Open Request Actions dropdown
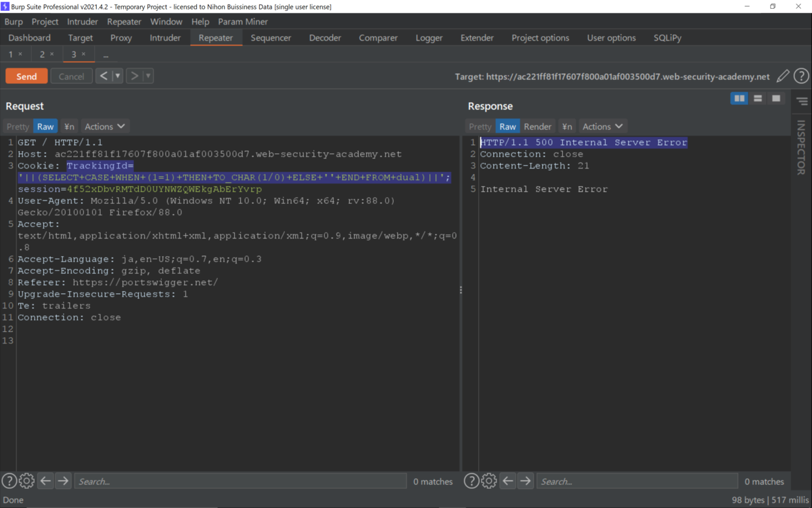This screenshot has width=812, height=508. click(x=105, y=127)
